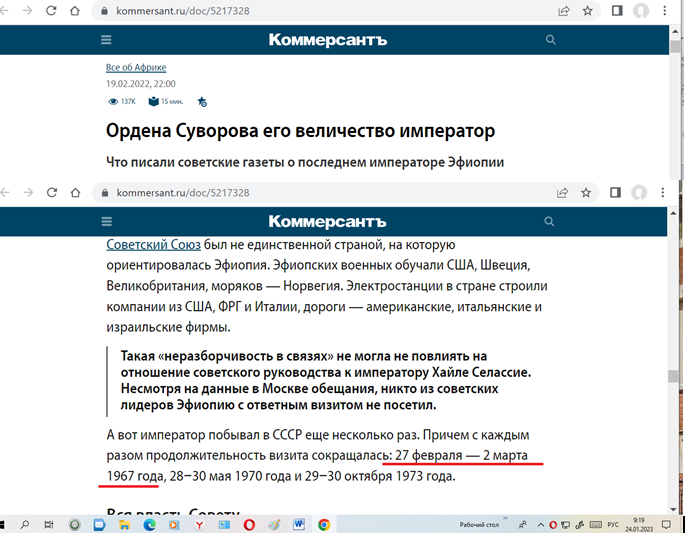Screen dimensions: 687x533
Task: Click date text 19.02.2022, 22:00
Action: click(x=141, y=84)
